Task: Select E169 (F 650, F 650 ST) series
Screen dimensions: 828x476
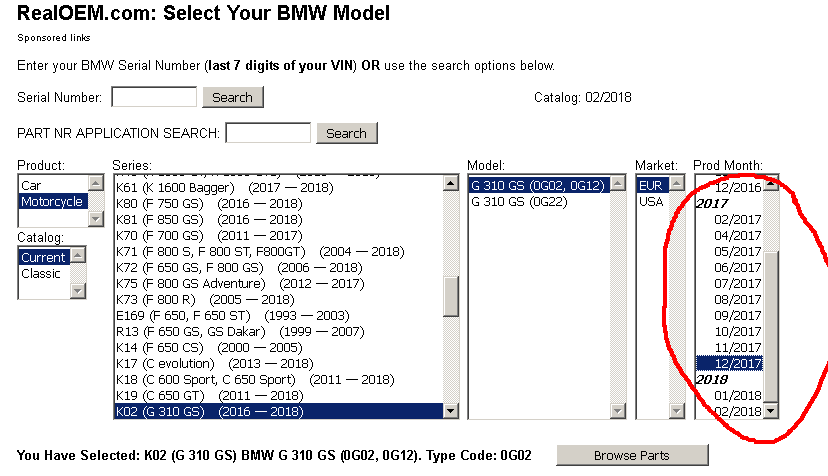Action: (279, 315)
